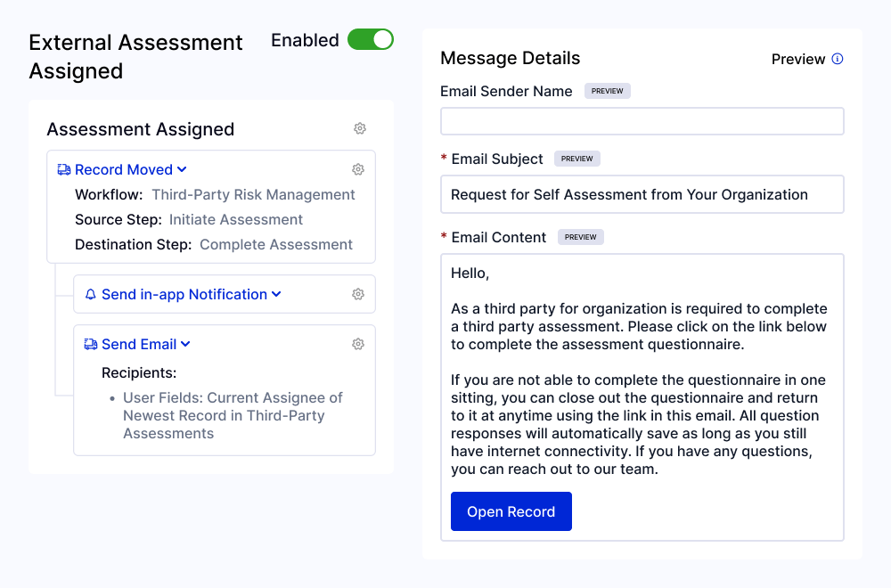Image resolution: width=891 pixels, height=588 pixels.
Task: Open the Assessment Assigned settings gear
Action: pyautogui.click(x=360, y=129)
